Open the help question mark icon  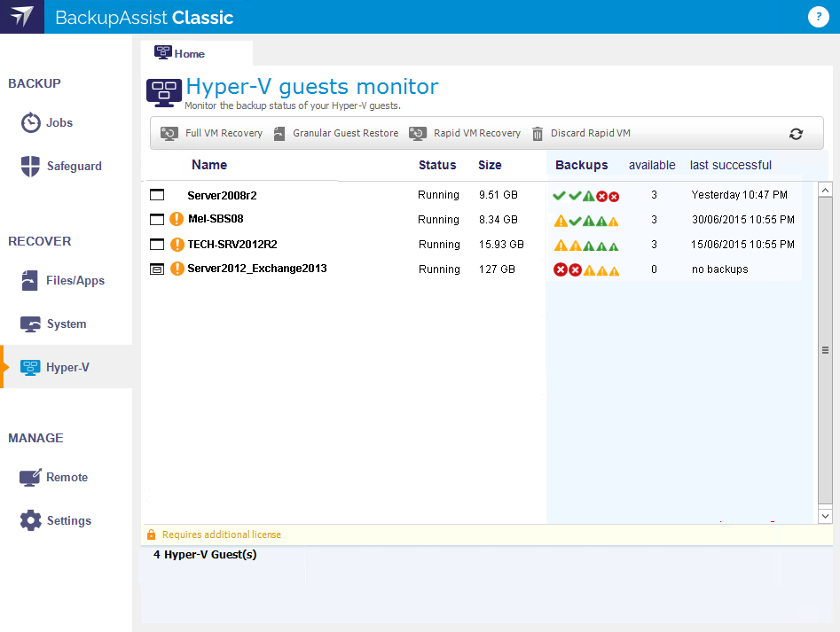pos(818,17)
